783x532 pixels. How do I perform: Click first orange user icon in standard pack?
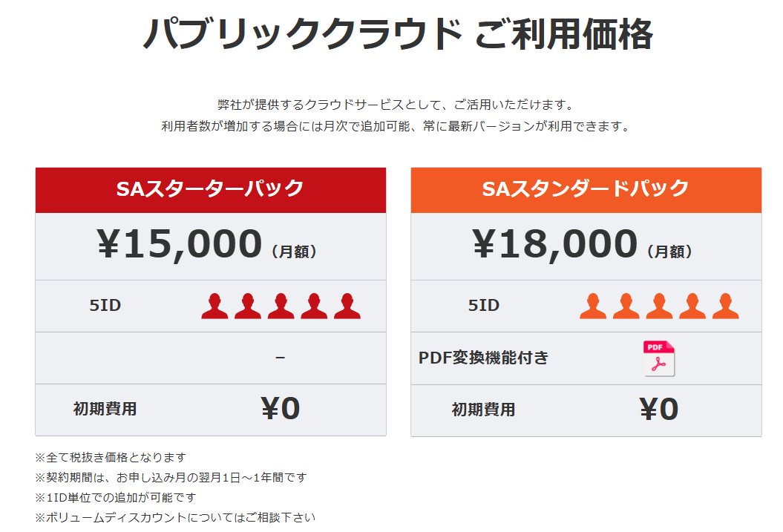coord(593,306)
